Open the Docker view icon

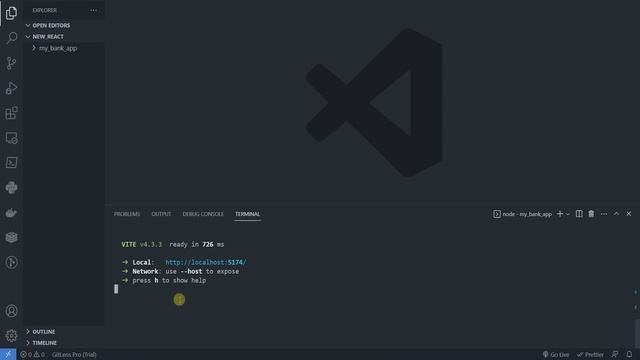(11, 212)
